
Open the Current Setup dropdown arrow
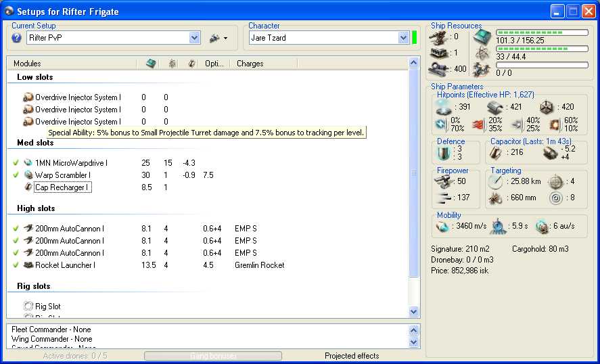tap(194, 37)
